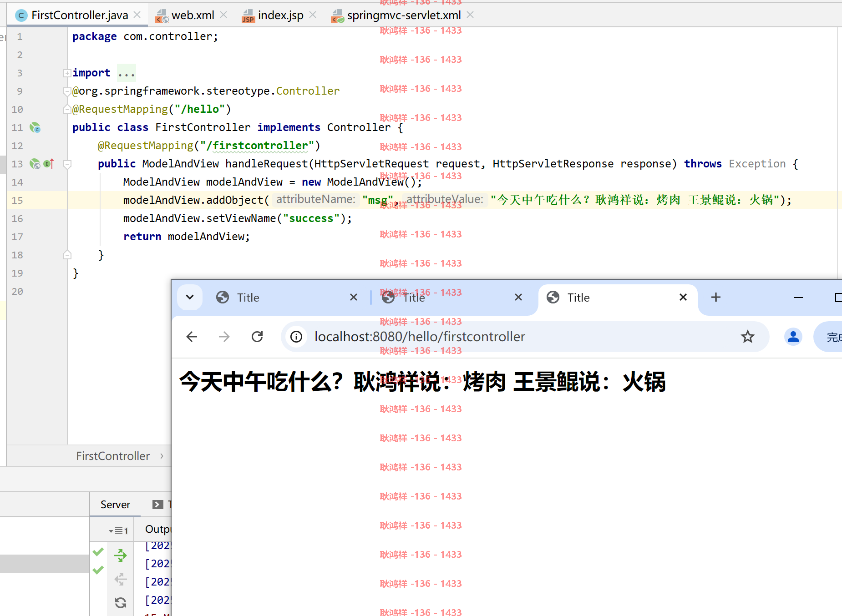Click the folded import ellipsis

126,73
